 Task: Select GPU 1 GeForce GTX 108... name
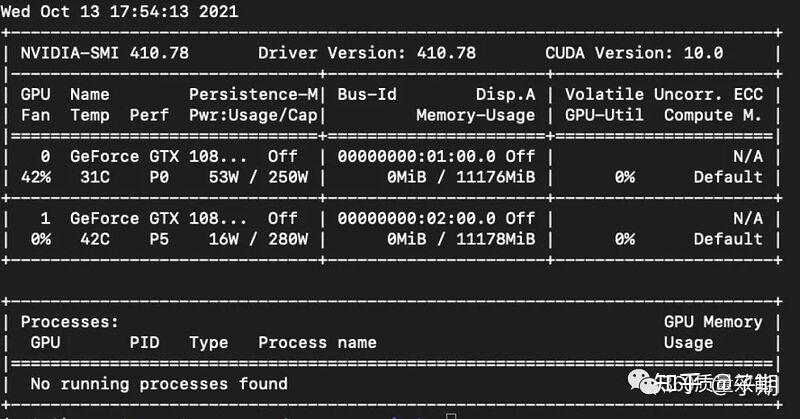(x=158, y=218)
